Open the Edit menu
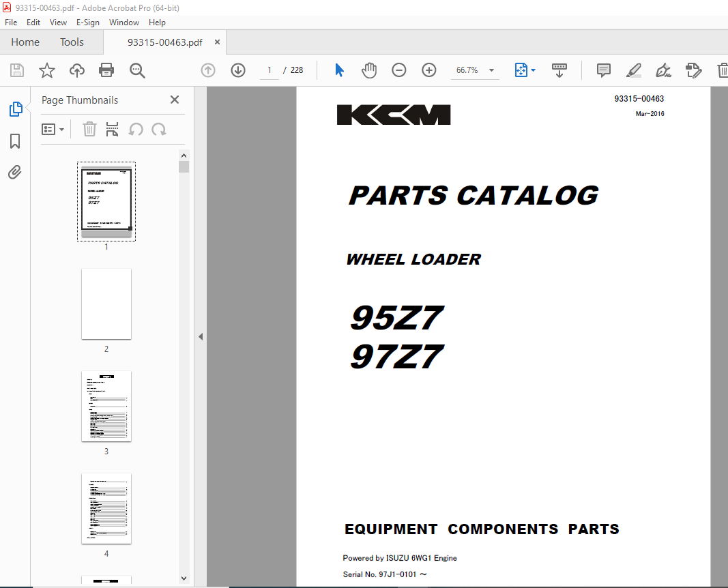Screen dimensions: 728x588 (x=33, y=23)
